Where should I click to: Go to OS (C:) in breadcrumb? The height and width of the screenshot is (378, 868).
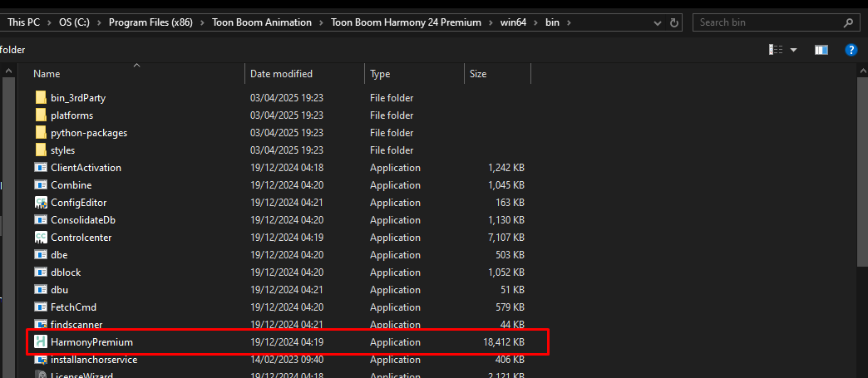click(75, 22)
